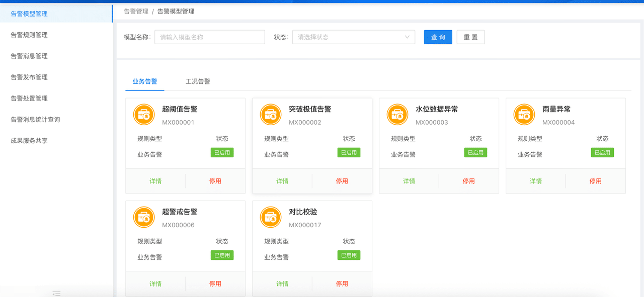This screenshot has width=644, height=297.
Task: Click the 水位数据异常 card icon
Action: [x=397, y=115]
